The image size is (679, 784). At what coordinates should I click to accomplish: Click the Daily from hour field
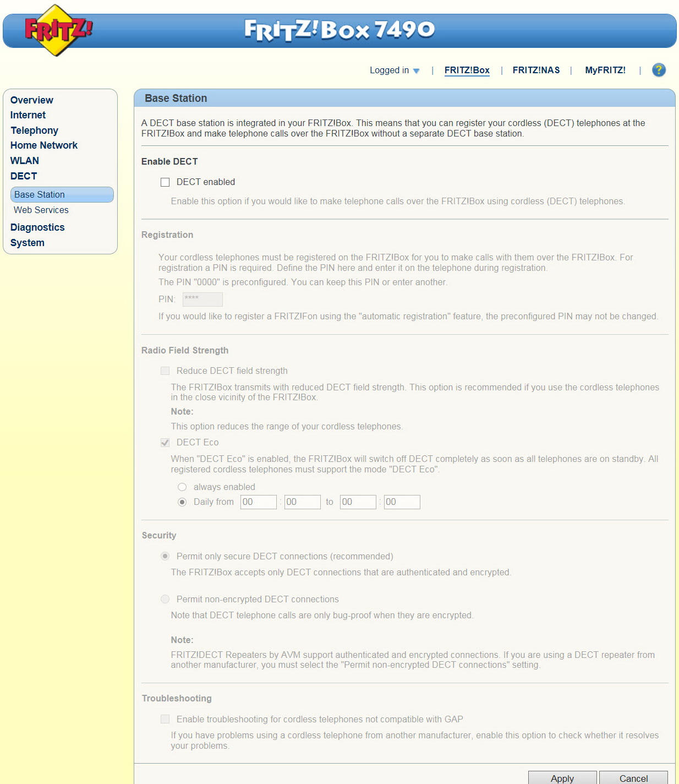pos(259,502)
